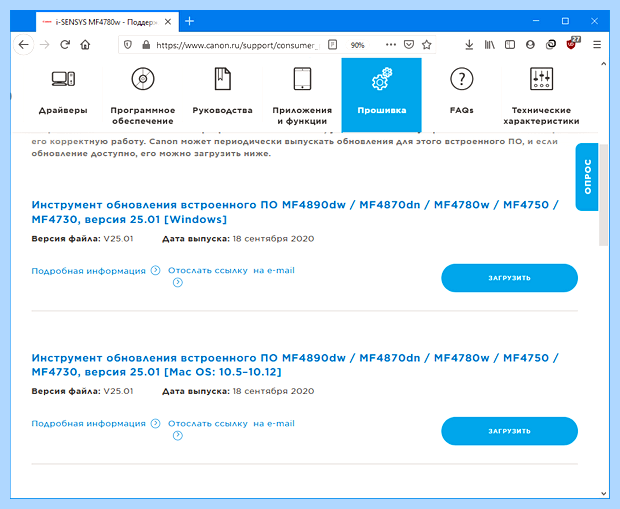Toggle reader view icon in address bar
The image size is (620, 509).
click(x=333, y=45)
